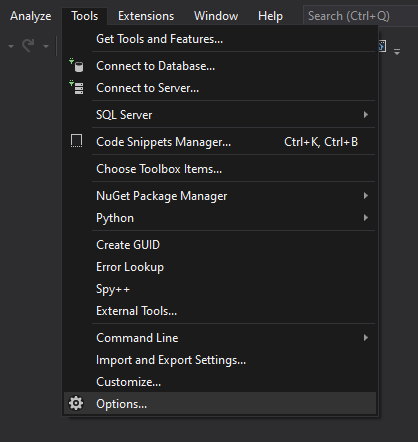Choose Create GUID menu entry
418x442 pixels.
220,245
